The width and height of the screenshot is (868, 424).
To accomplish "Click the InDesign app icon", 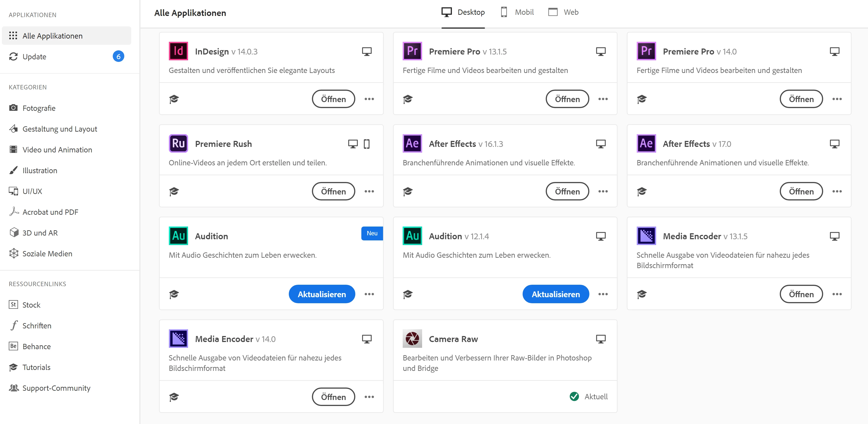I will coord(178,51).
